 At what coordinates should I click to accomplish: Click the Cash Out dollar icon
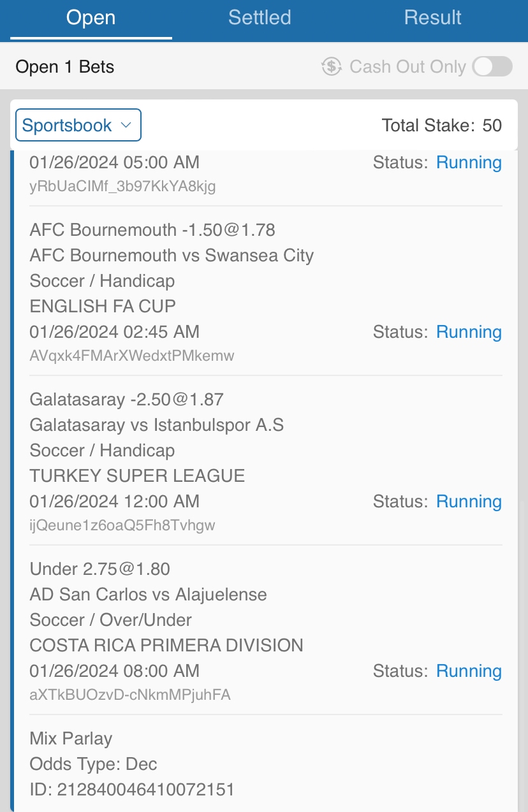[x=332, y=66]
